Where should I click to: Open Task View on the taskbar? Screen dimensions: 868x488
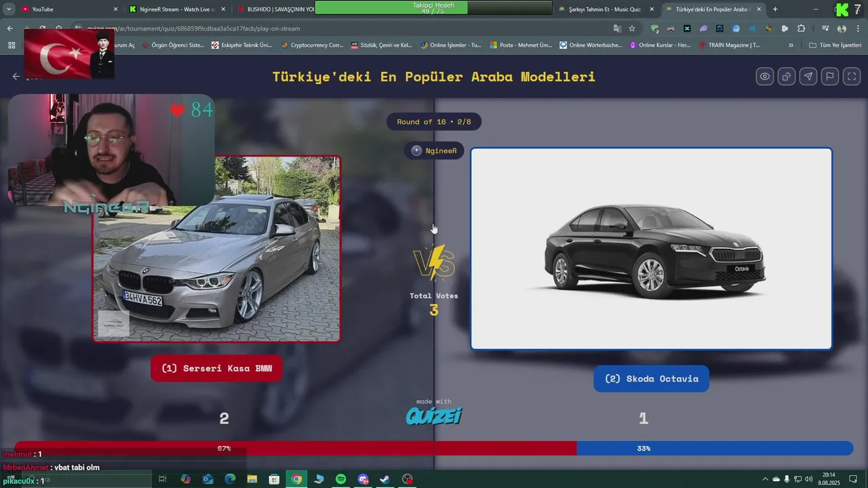click(x=163, y=479)
